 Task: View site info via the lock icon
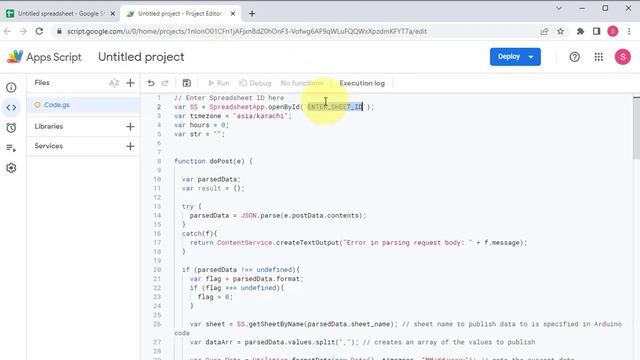click(59, 31)
